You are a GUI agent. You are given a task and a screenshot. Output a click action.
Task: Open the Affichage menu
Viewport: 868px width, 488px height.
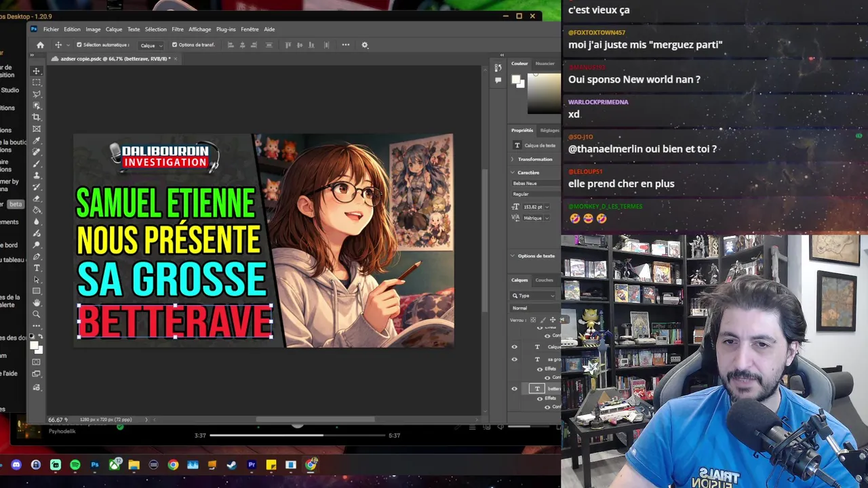pos(200,29)
